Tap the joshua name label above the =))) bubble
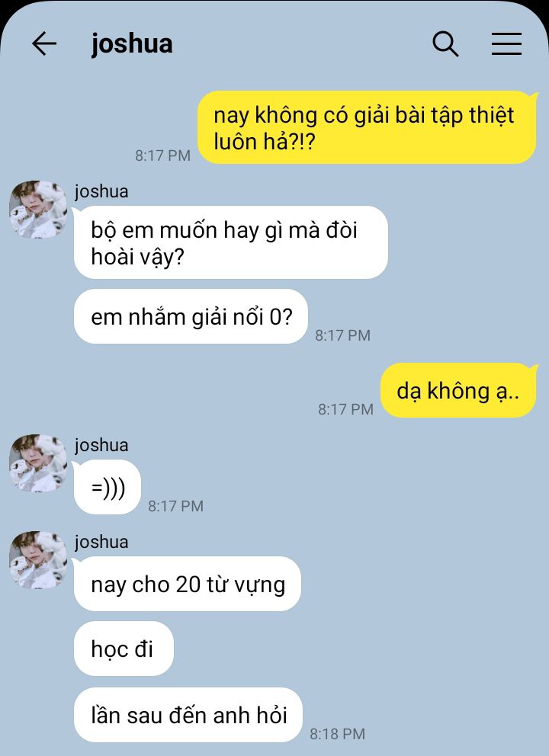The height and width of the screenshot is (756, 549). (x=101, y=446)
